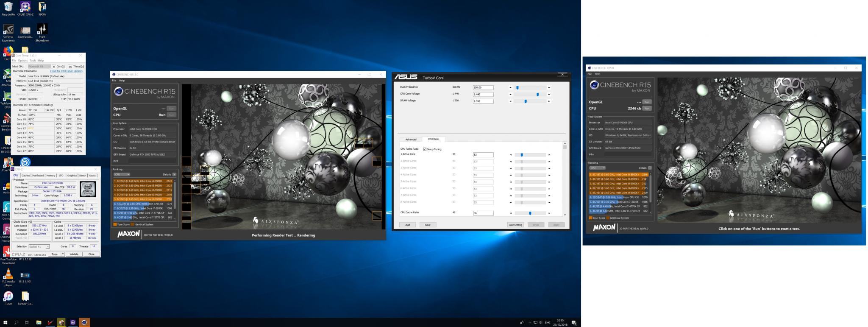Switch to the Memory tab in CPU-Z
Image resolution: width=868 pixels, height=327 pixels.
tap(51, 176)
